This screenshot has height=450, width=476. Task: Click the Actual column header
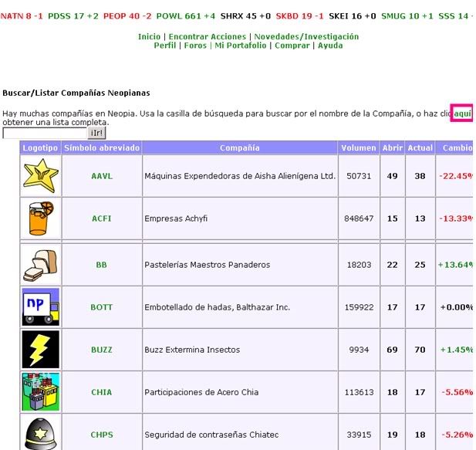point(420,148)
